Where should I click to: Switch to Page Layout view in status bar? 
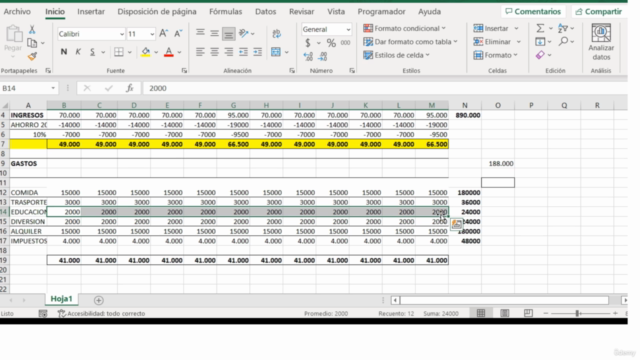pyautogui.click(x=504, y=313)
